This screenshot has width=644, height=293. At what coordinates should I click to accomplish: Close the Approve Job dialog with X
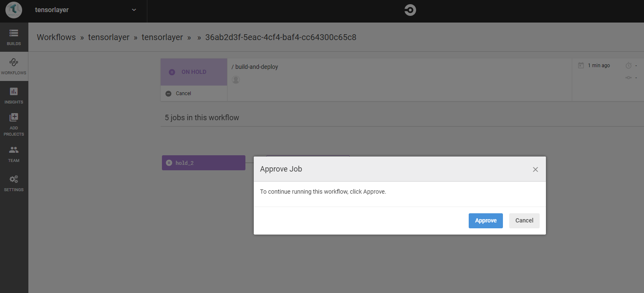[535, 169]
